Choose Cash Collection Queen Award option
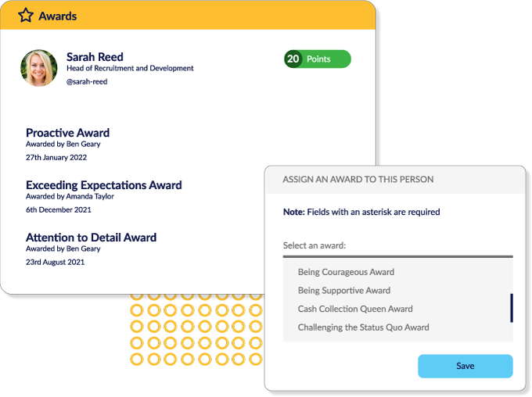The height and width of the screenshot is (397, 532). (x=355, y=309)
